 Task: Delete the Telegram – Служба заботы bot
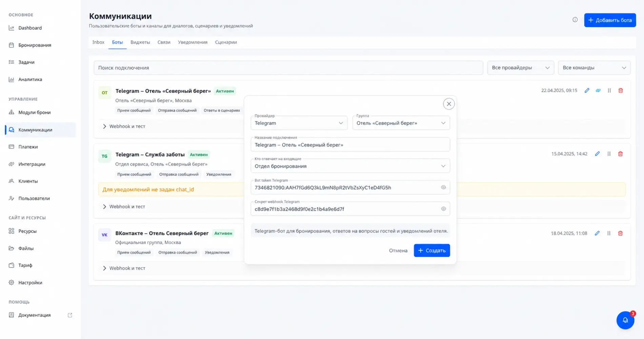[620, 154]
